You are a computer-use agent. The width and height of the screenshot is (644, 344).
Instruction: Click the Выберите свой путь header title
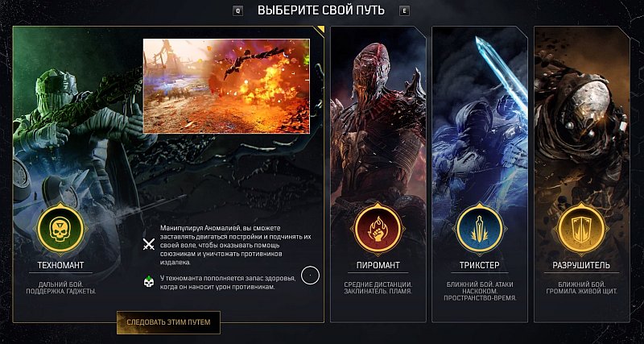point(321,10)
